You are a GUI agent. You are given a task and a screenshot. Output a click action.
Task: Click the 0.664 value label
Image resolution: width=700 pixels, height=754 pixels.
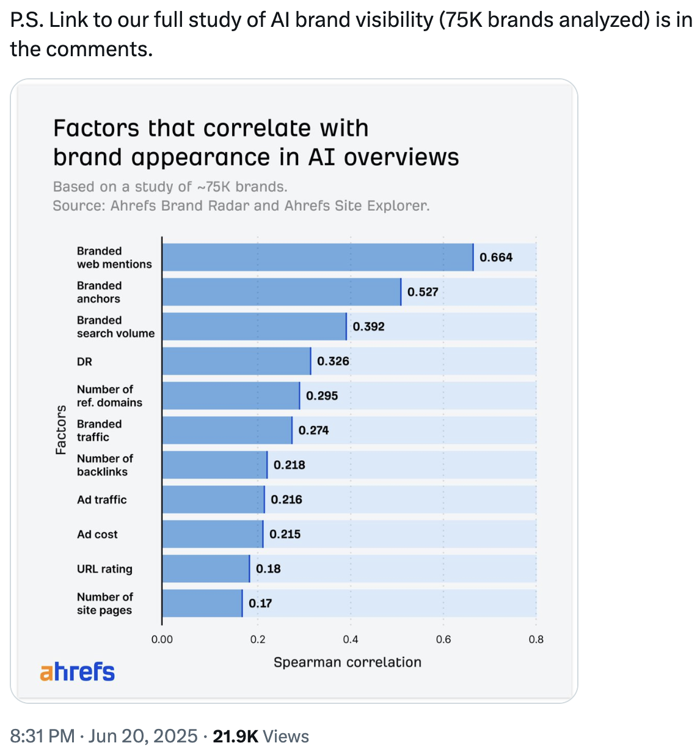[495, 257]
